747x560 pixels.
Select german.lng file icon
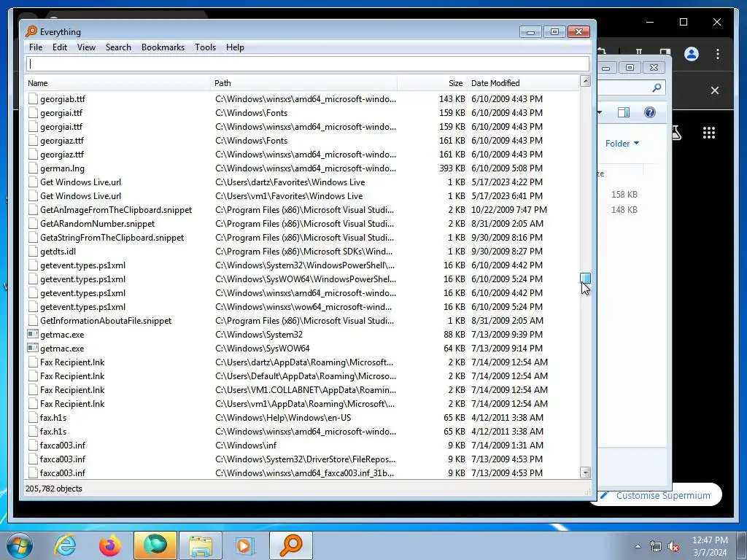click(33, 168)
